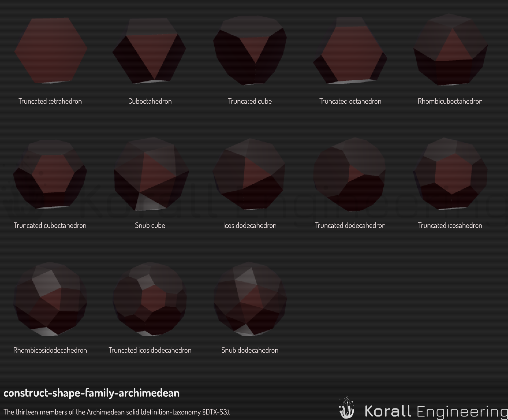508x420 pixels.
Task: Click the 'Truncated tetrahedron' label
Action: coord(50,101)
